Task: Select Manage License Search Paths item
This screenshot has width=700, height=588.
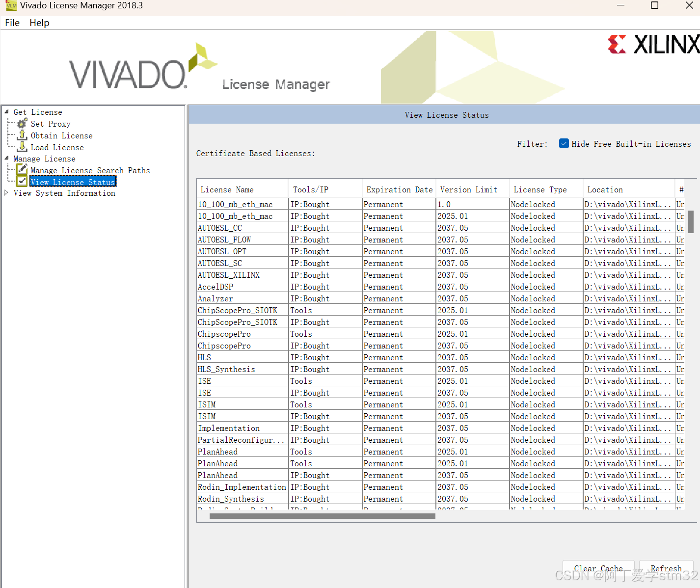Action: point(90,170)
